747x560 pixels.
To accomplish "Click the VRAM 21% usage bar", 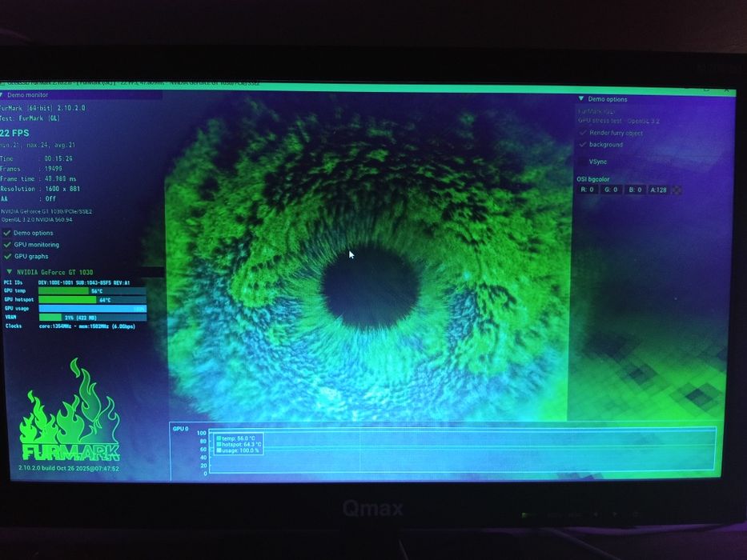I will coord(92,318).
